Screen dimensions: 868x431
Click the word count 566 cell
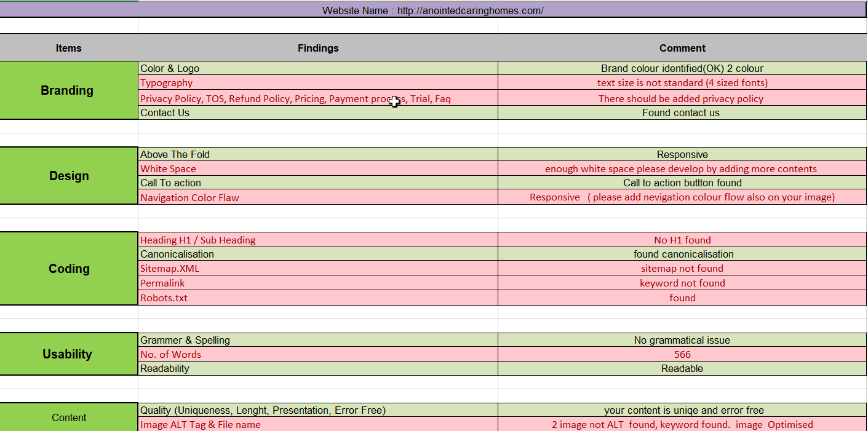(x=682, y=354)
